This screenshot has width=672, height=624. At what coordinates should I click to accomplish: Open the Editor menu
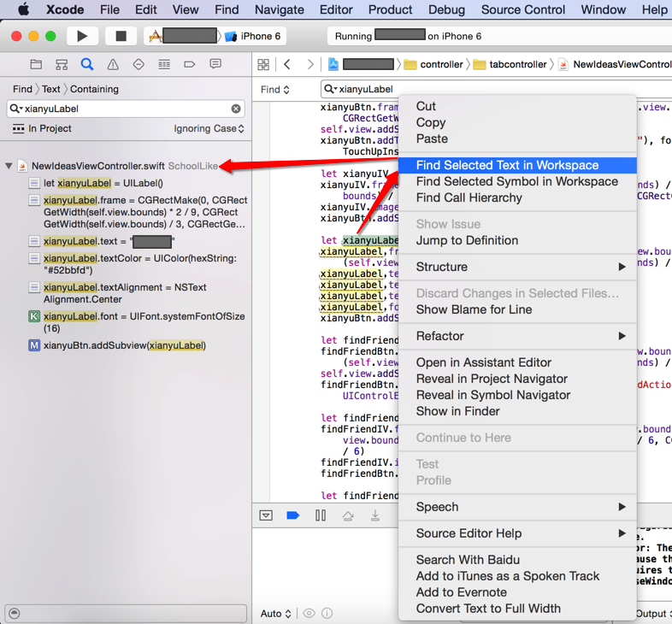[336, 9]
